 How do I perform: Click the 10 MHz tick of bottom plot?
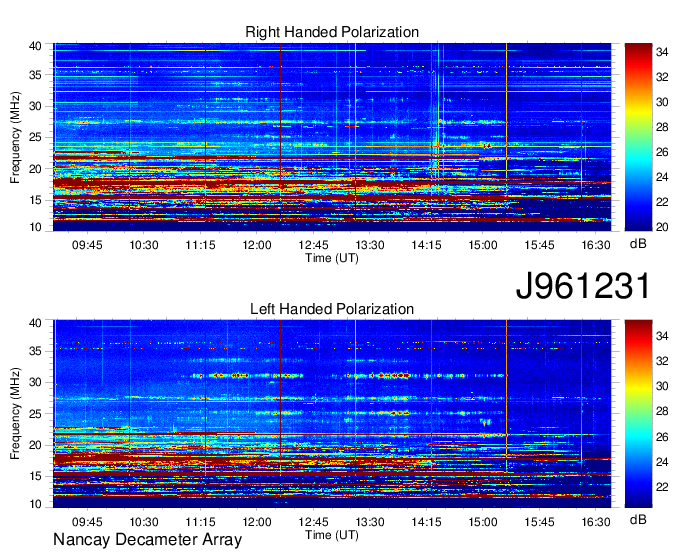click(x=36, y=504)
